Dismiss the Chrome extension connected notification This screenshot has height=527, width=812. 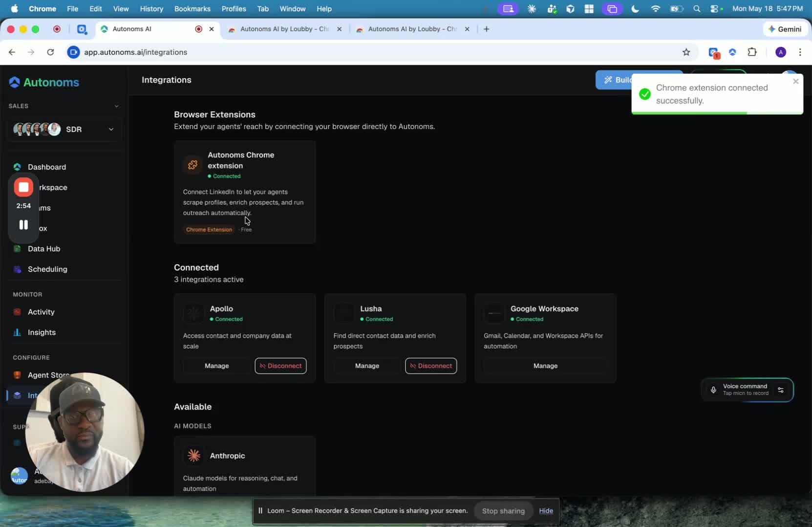tap(796, 82)
